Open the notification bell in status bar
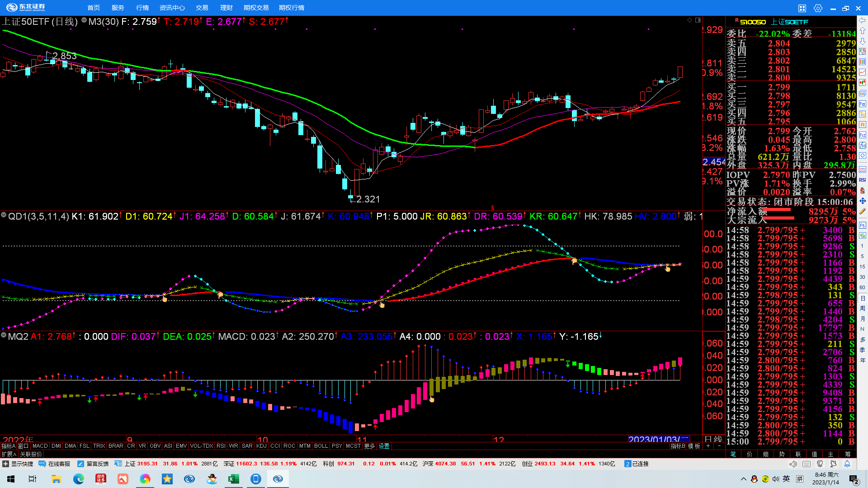 click(x=847, y=464)
